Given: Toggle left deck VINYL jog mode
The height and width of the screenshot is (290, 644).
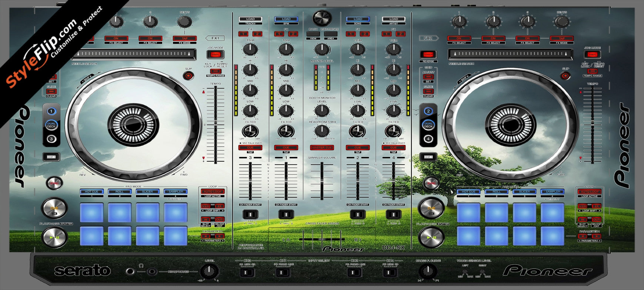Looking at the screenshot, I should tap(215, 55).
